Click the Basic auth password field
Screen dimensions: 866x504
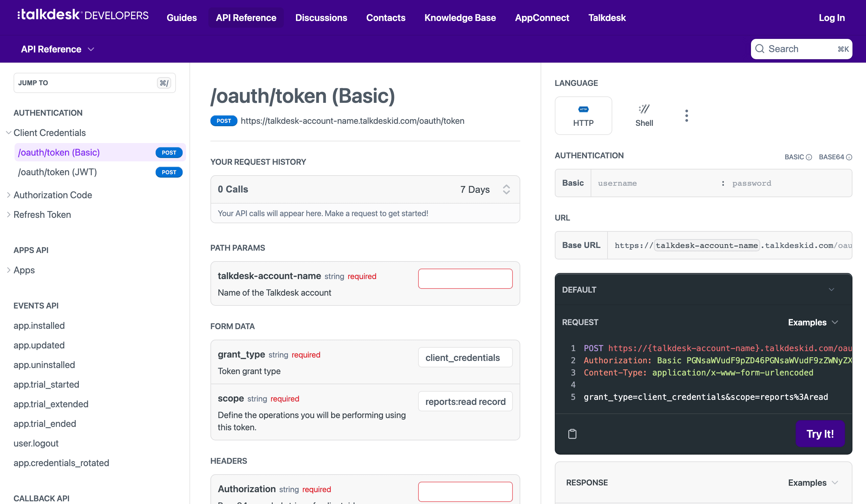(x=789, y=183)
